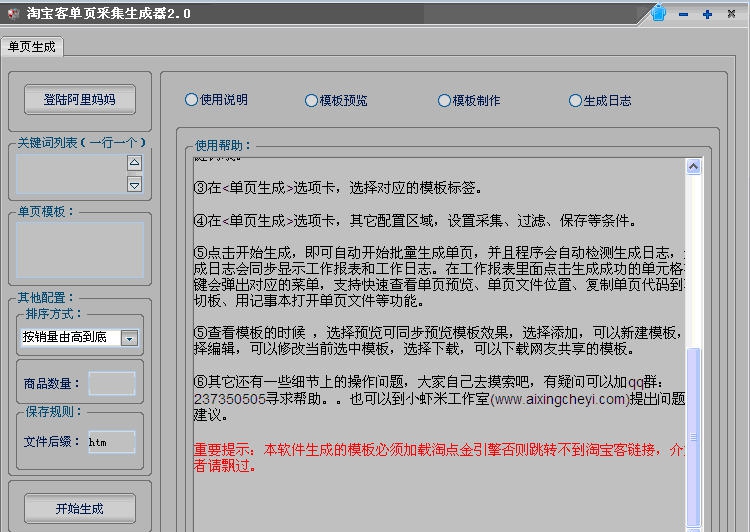Click the 开始生成 button
750x532 pixels.
point(80,509)
